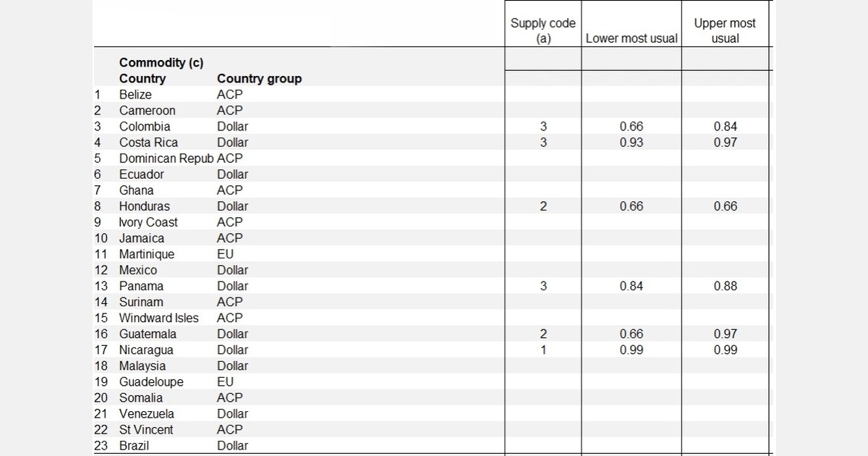The height and width of the screenshot is (456, 868).
Task: Select Costa Rica's lower value 0.93
Action: point(631,143)
